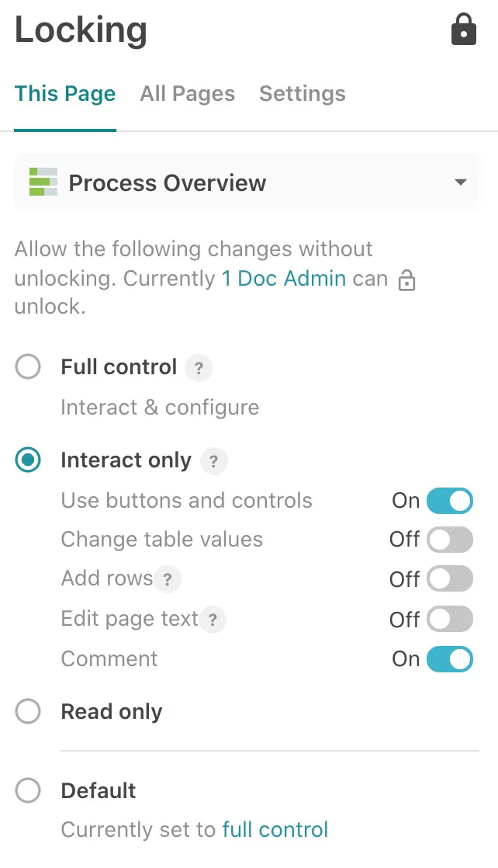Switch to the All Pages tab
498x868 pixels.
coord(188,94)
